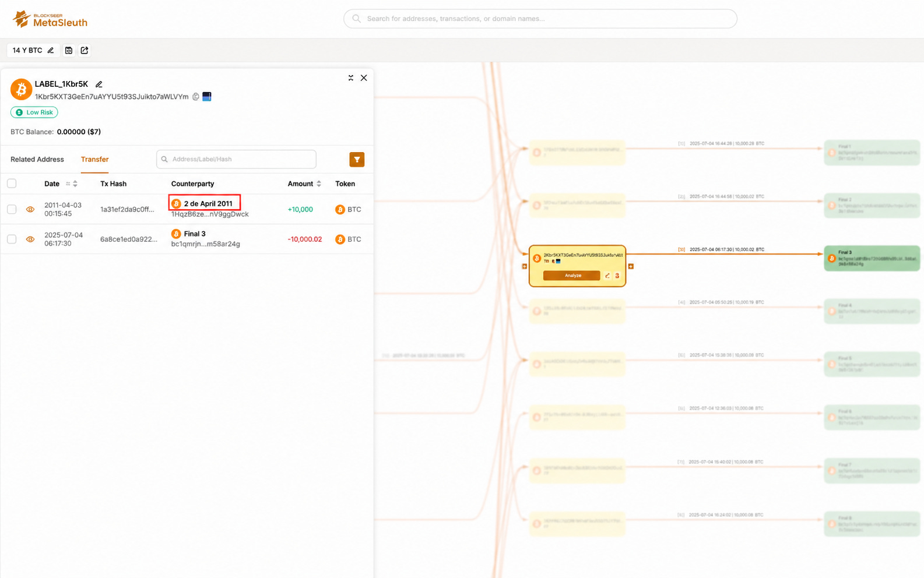Click the Bitcoin icon on the Final 3 graph node

click(832, 258)
